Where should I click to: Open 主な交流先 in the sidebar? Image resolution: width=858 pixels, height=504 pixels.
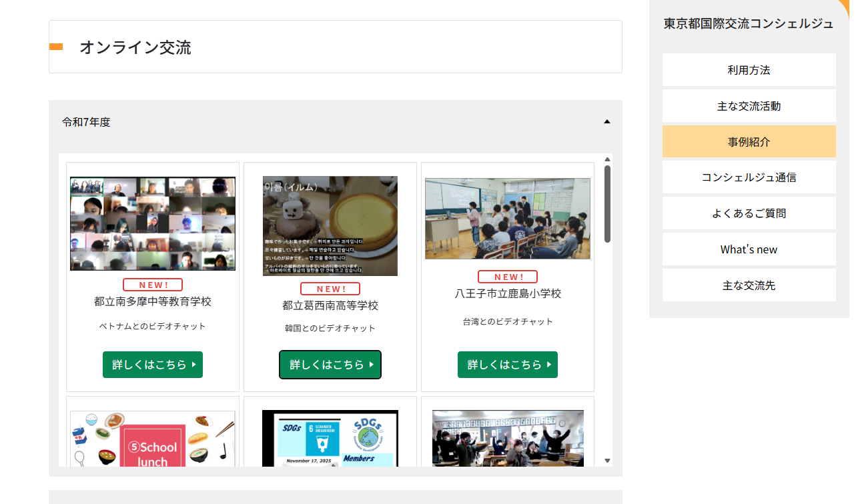pos(749,285)
